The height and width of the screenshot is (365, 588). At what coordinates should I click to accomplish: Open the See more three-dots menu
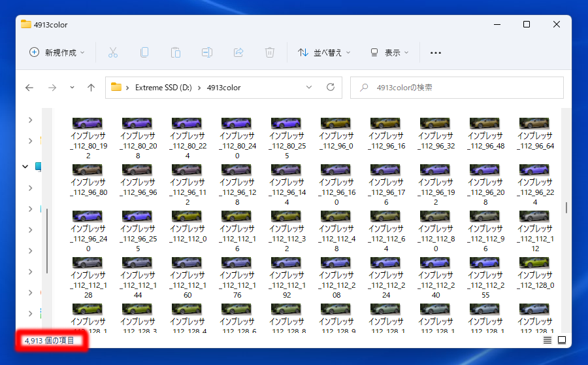click(x=435, y=53)
